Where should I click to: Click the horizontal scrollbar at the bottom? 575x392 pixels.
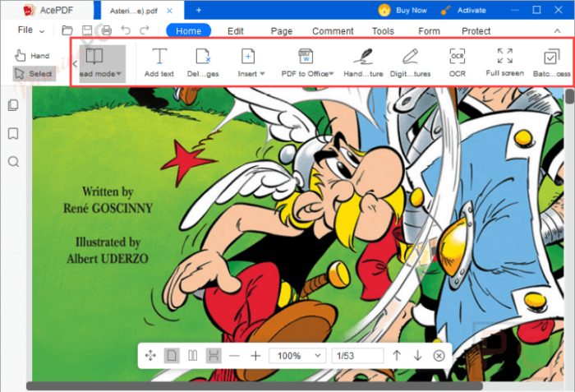(x=255, y=385)
